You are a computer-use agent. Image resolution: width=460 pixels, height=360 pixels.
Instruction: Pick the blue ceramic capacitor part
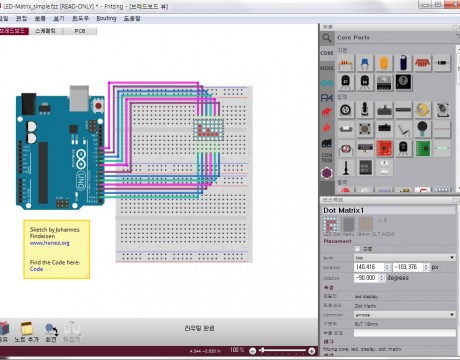point(365,63)
